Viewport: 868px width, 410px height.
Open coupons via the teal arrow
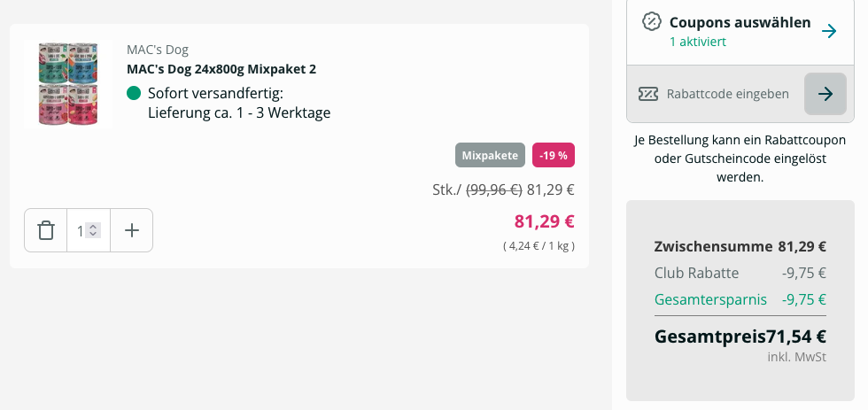(829, 31)
